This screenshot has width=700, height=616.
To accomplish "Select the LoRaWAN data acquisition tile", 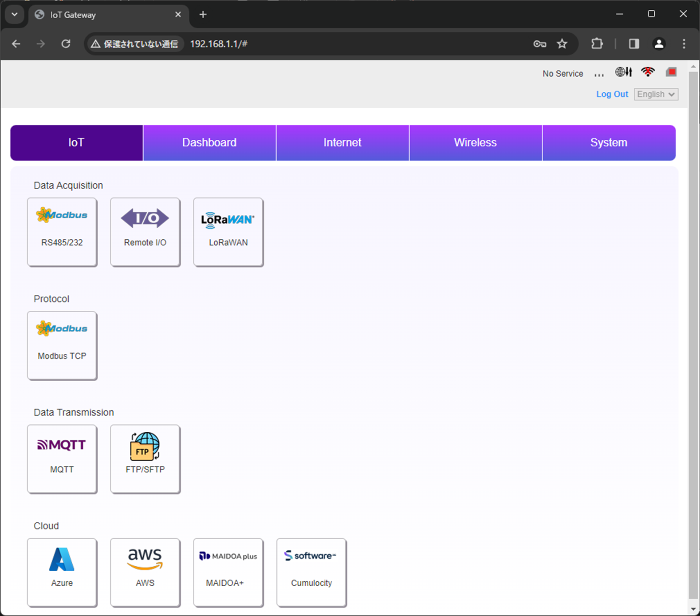I will [x=228, y=232].
